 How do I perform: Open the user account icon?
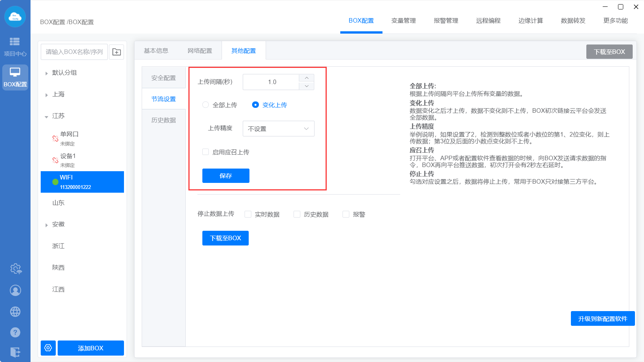(15, 290)
